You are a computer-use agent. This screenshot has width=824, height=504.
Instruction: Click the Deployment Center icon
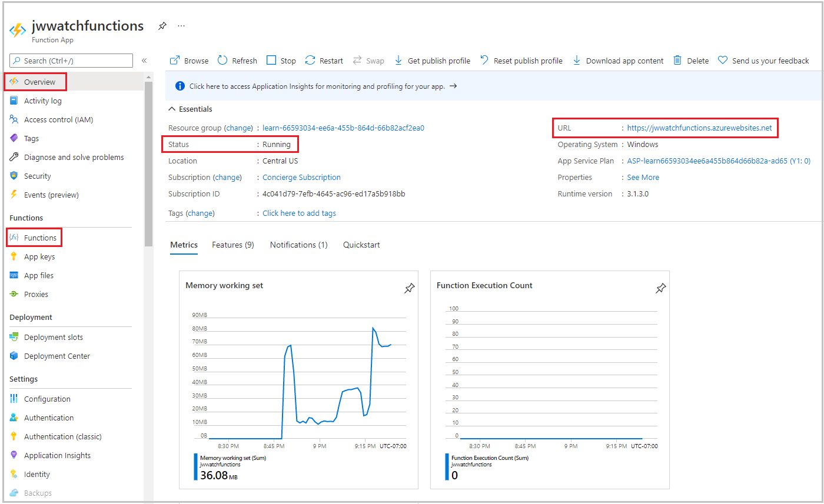tap(14, 356)
